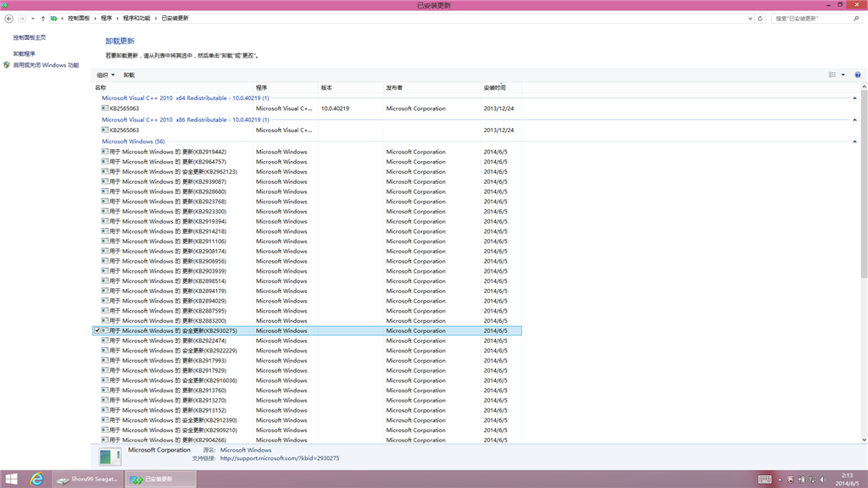Click the update thumbnail in details pane
This screenshot has height=488, width=868.
pos(109,457)
